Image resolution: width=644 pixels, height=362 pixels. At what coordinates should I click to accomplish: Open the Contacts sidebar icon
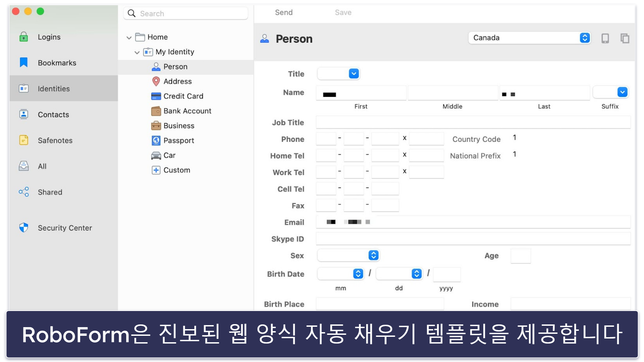point(23,114)
